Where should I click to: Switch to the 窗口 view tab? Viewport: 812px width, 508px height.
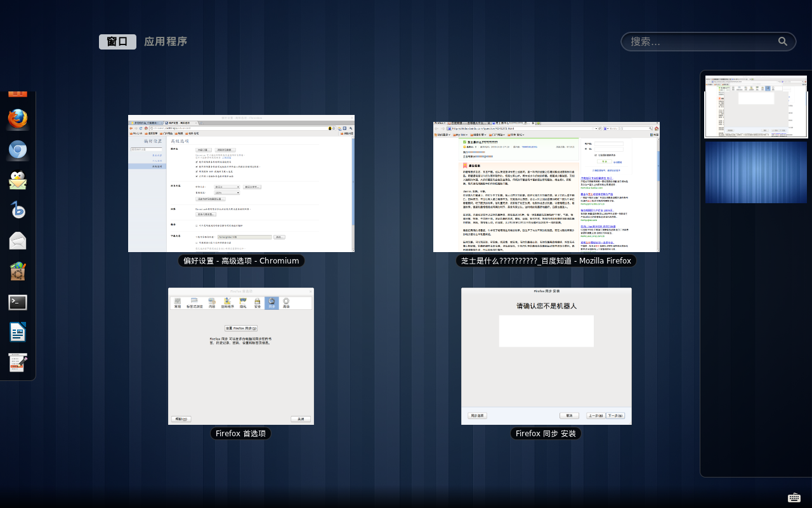[117, 41]
